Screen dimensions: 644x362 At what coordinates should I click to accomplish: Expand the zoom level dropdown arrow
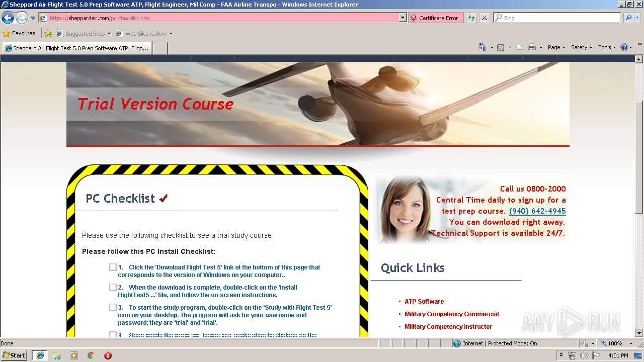click(x=631, y=343)
